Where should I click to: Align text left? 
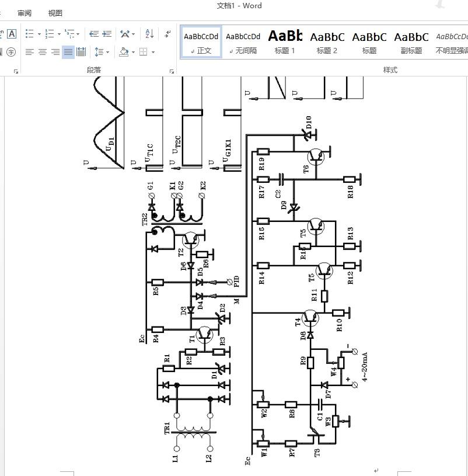[29, 52]
